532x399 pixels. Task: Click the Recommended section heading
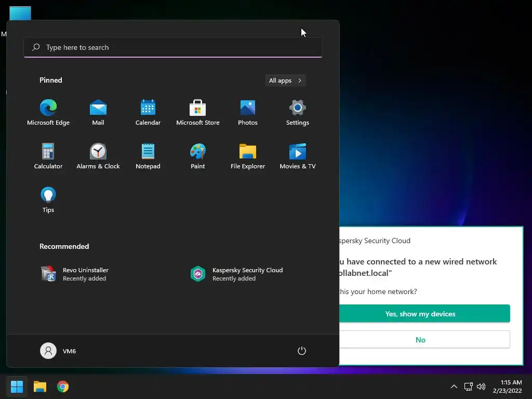[x=64, y=246]
